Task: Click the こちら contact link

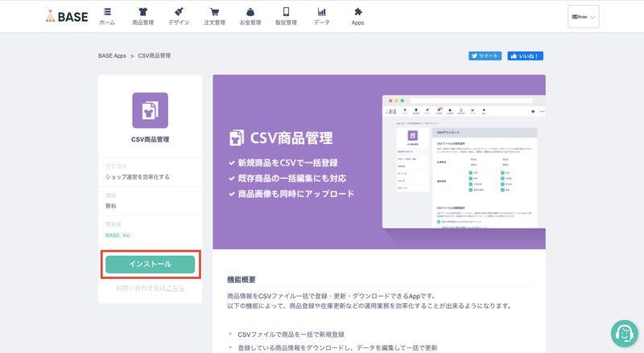Action: (175, 288)
